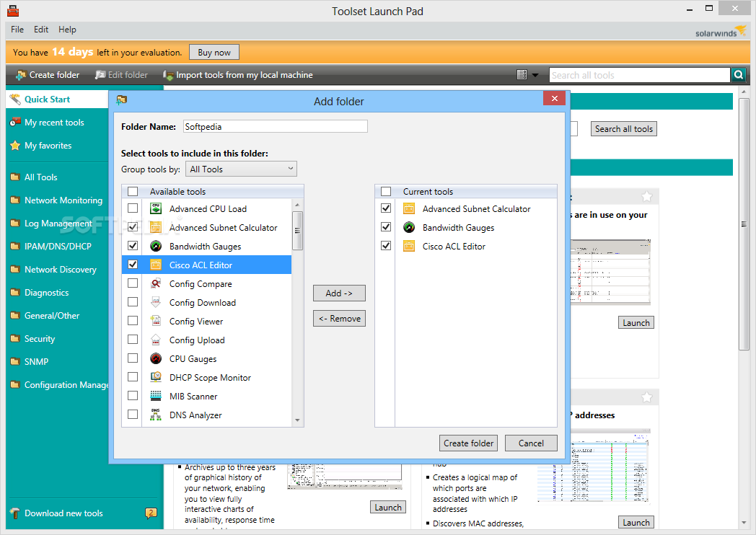Screen dimensions: 756x535
Task: Click the Config Download tool icon
Action: (156, 302)
